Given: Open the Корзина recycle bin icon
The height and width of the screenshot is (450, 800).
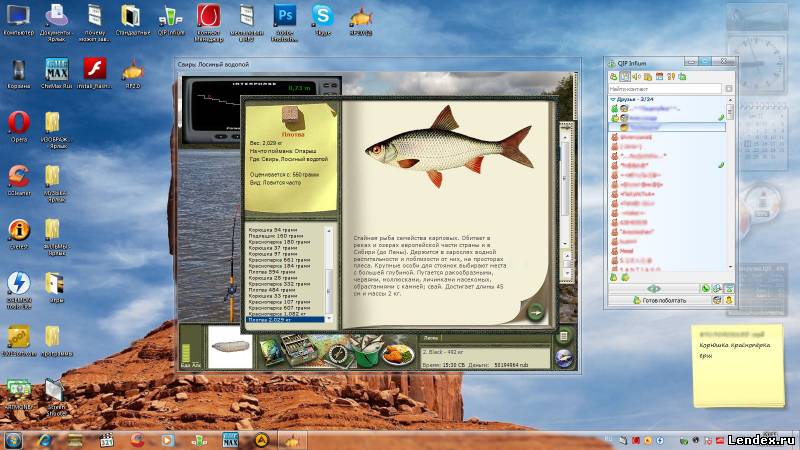Looking at the screenshot, I should [x=18, y=73].
